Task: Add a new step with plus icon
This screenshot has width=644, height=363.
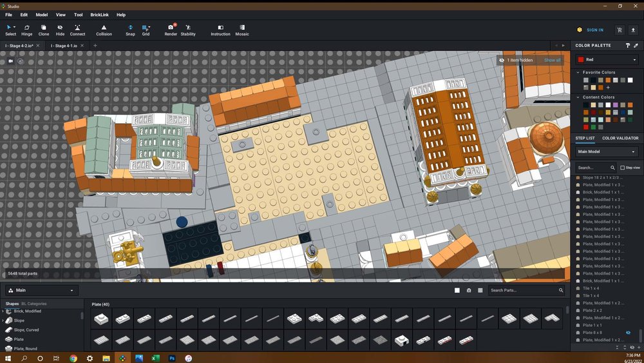Action: (639, 348)
